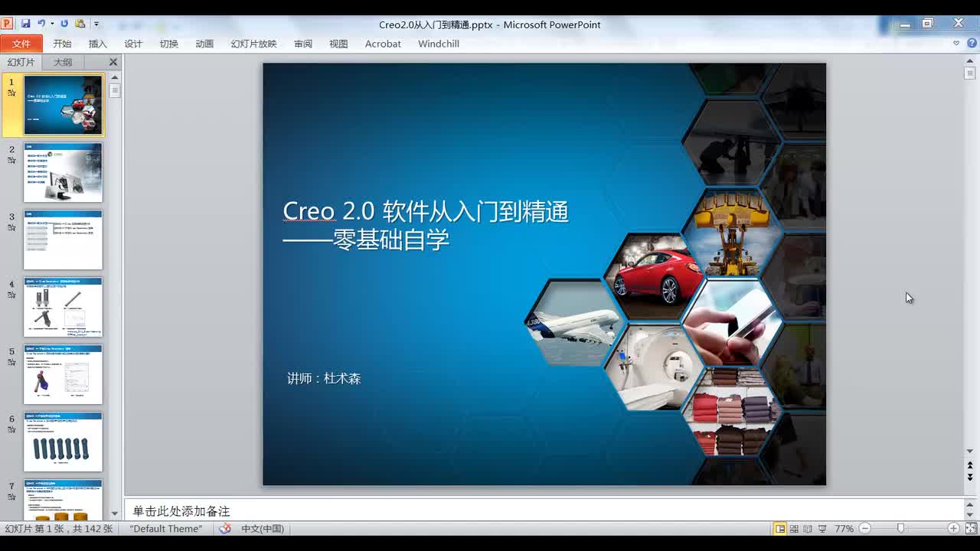Click the 中文(中国) language indicator
This screenshot has height=551, width=980.
(263, 529)
